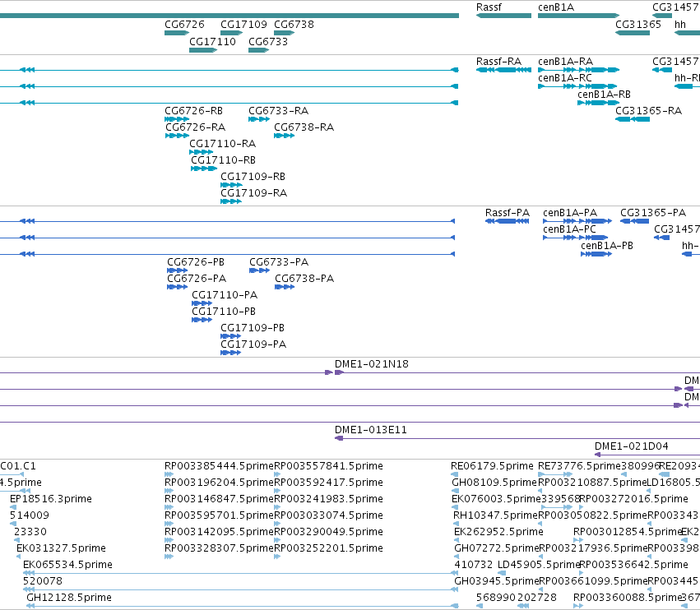700x610 pixels.
Task: Select the CG17109-PA protein label
Action: [253, 344]
